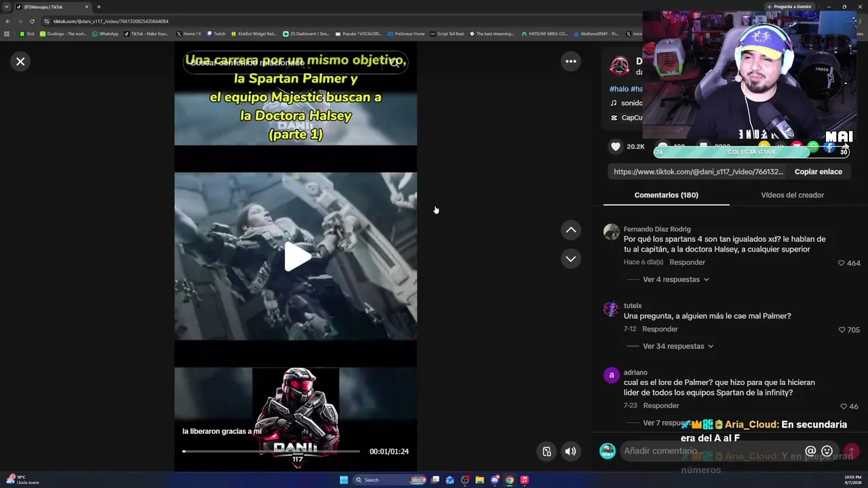Open the Script Tail Beat bookmark
This screenshot has width=868, height=488.
tap(447, 34)
